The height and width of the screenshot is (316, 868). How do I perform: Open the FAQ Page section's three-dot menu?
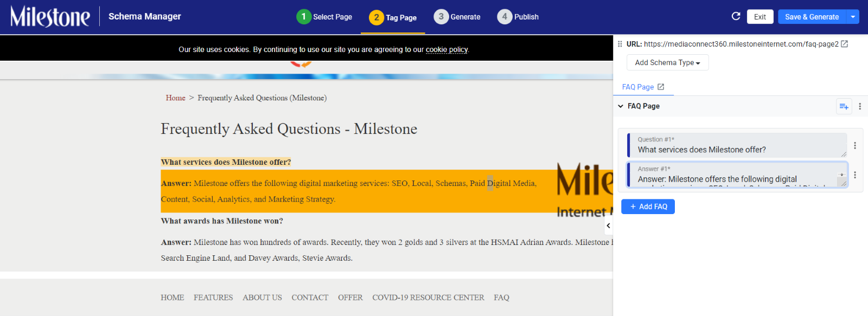pyautogui.click(x=860, y=106)
